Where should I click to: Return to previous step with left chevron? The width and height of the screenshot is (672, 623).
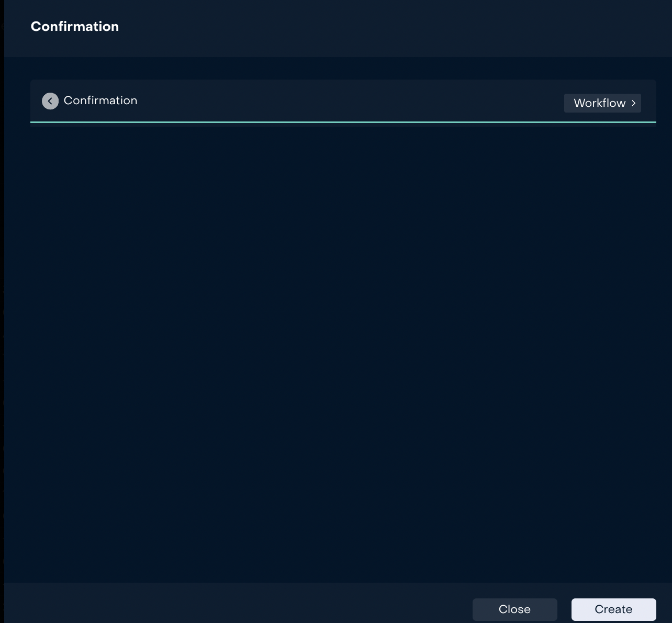50,101
